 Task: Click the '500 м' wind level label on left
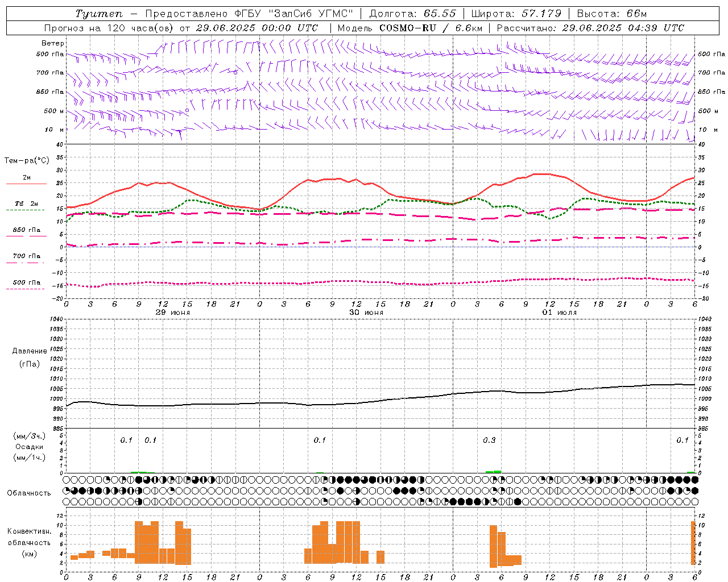[x=54, y=111]
